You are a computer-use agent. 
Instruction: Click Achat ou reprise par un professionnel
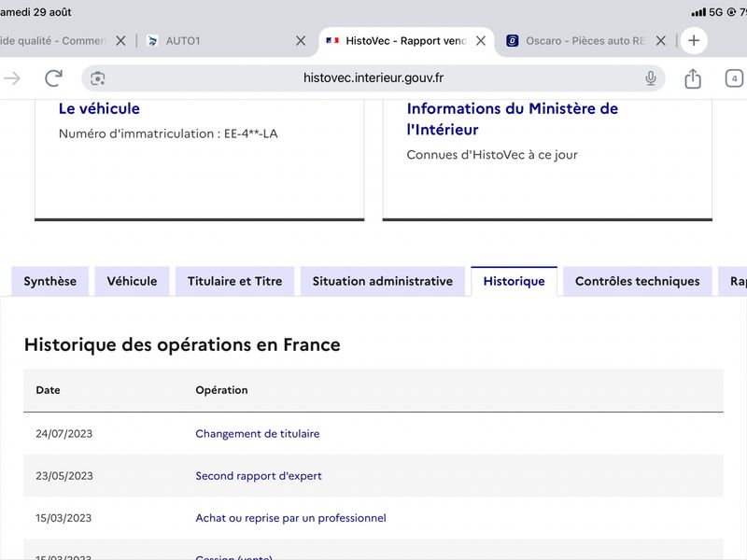point(290,518)
